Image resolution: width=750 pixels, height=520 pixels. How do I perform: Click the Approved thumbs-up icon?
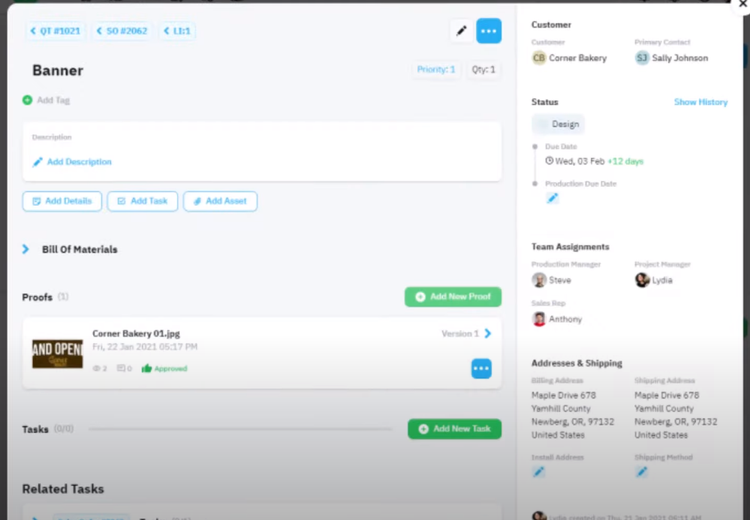click(147, 368)
